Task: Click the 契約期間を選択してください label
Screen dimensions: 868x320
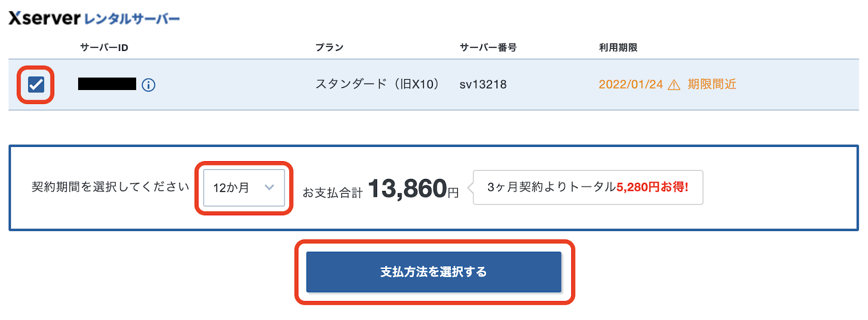Action: tap(110, 187)
